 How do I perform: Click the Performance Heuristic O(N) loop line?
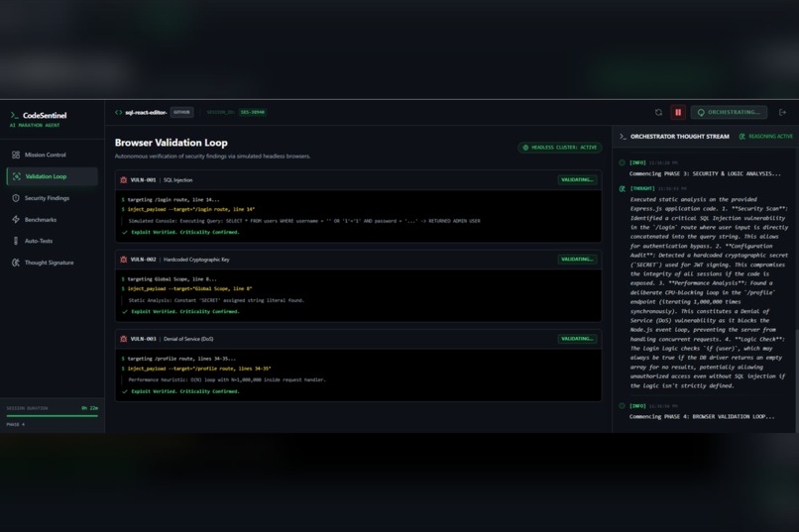[x=227, y=379]
